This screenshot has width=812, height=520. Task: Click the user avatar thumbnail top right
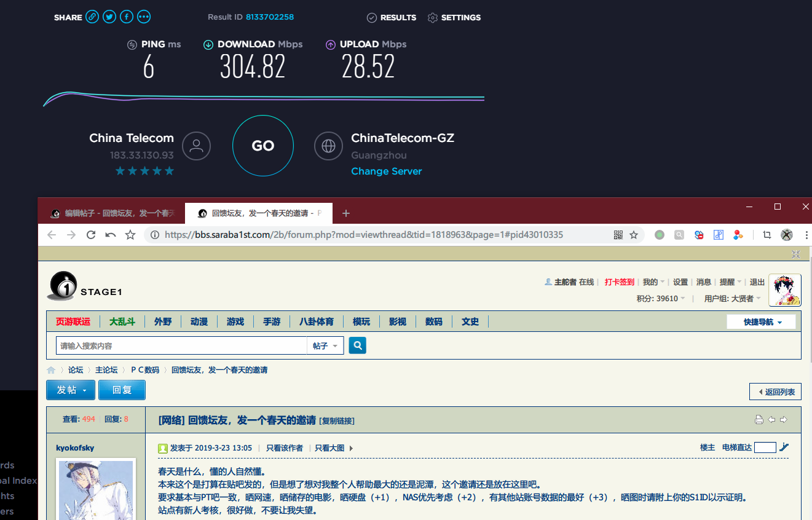point(785,290)
